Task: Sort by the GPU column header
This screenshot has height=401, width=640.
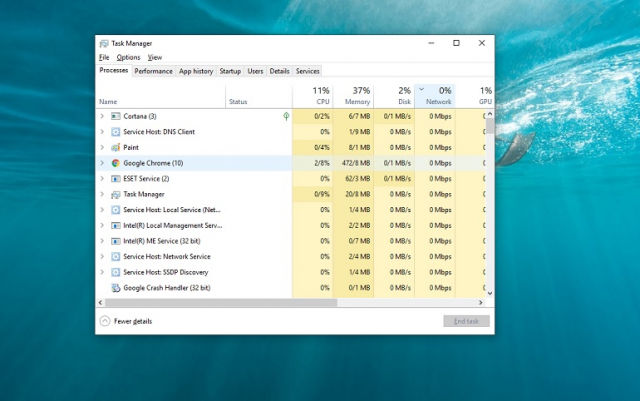Action: pyautogui.click(x=474, y=96)
